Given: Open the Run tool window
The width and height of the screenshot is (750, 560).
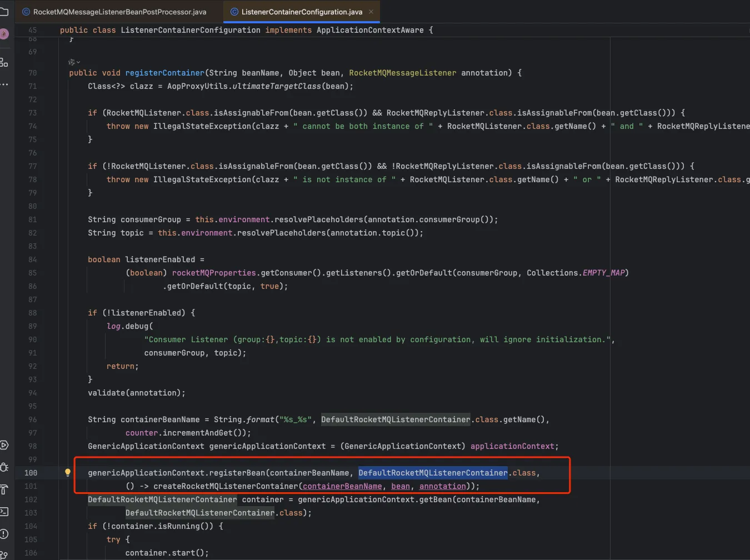Looking at the screenshot, I should pos(4,445).
